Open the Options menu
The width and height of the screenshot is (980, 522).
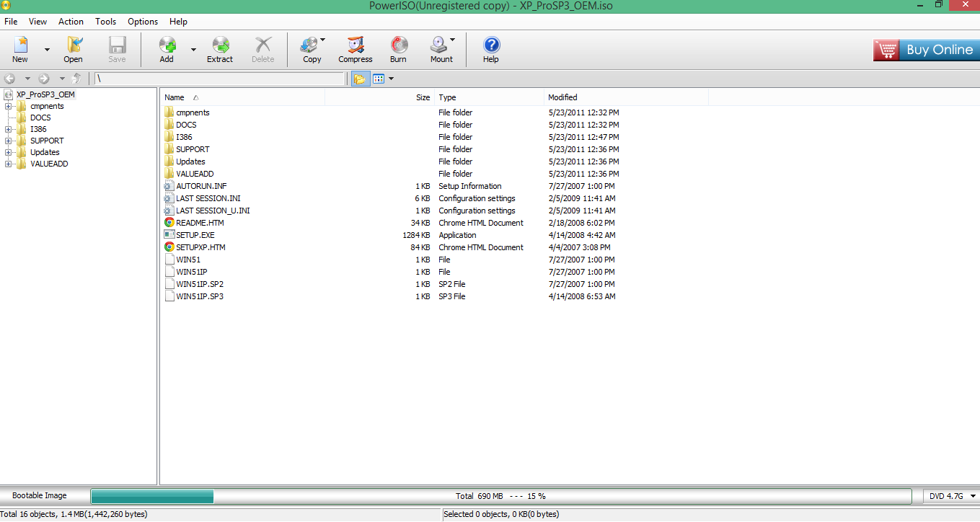tap(143, 22)
